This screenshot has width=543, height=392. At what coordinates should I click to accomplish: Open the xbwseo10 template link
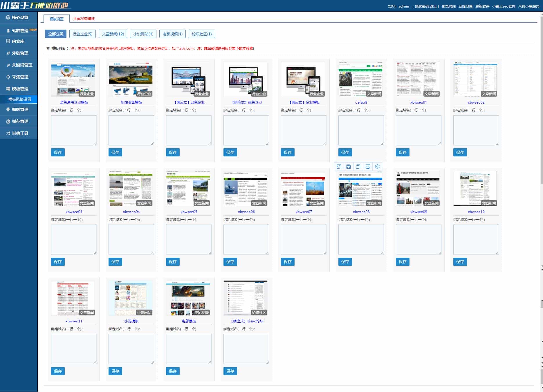(476, 212)
